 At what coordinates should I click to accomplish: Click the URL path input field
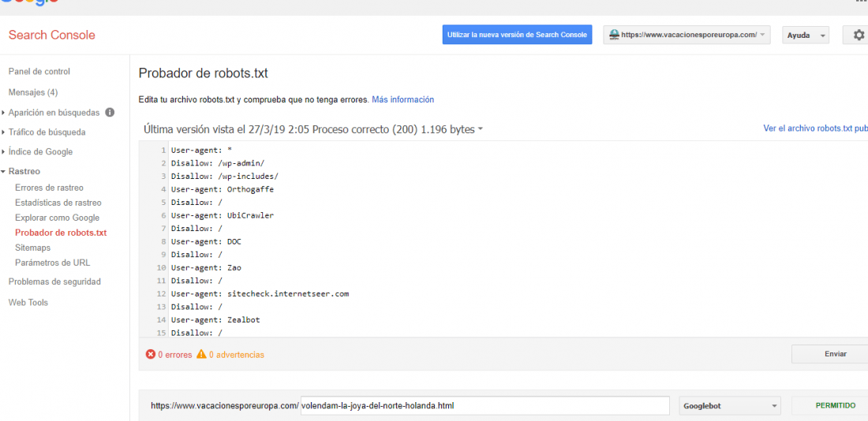(x=485, y=405)
